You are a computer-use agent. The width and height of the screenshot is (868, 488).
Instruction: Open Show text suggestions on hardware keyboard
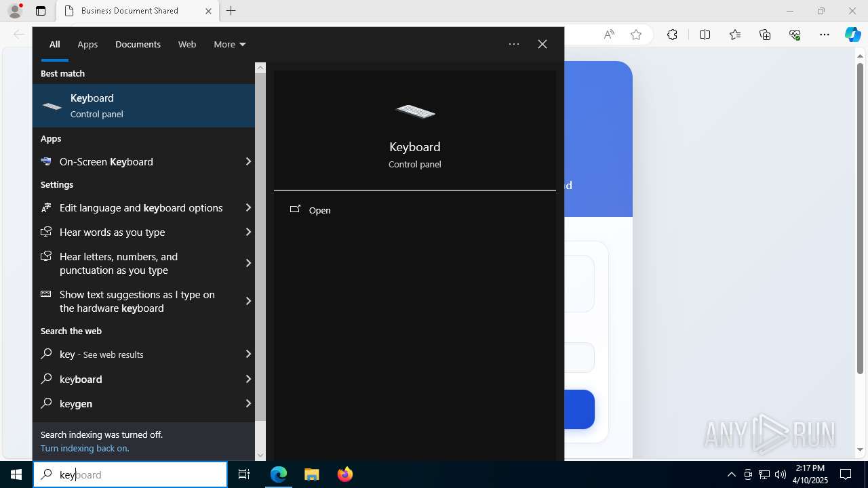(137, 301)
